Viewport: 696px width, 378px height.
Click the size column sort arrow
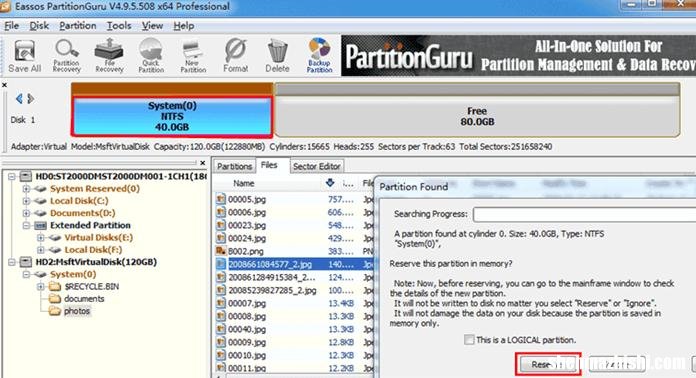click(330, 182)
